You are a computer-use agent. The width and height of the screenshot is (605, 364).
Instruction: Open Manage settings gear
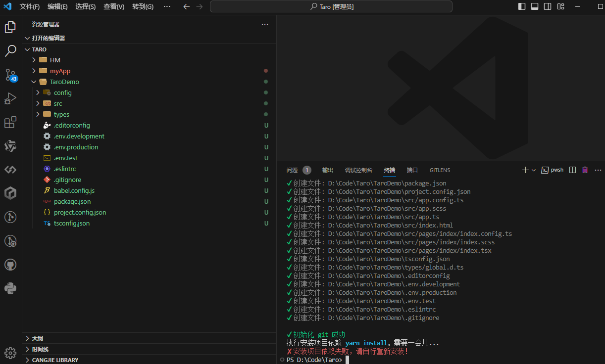10,353
